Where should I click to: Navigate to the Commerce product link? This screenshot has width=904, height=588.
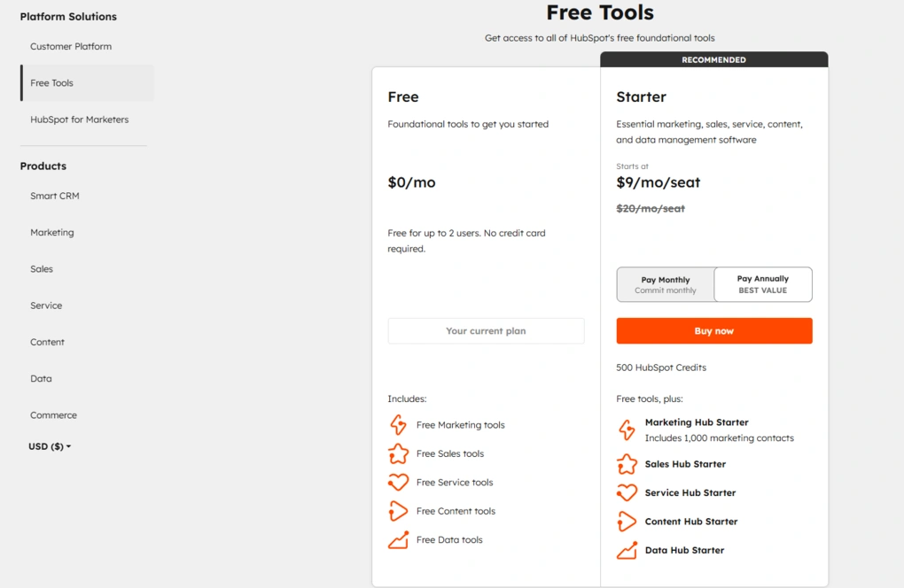coord(53,414)
